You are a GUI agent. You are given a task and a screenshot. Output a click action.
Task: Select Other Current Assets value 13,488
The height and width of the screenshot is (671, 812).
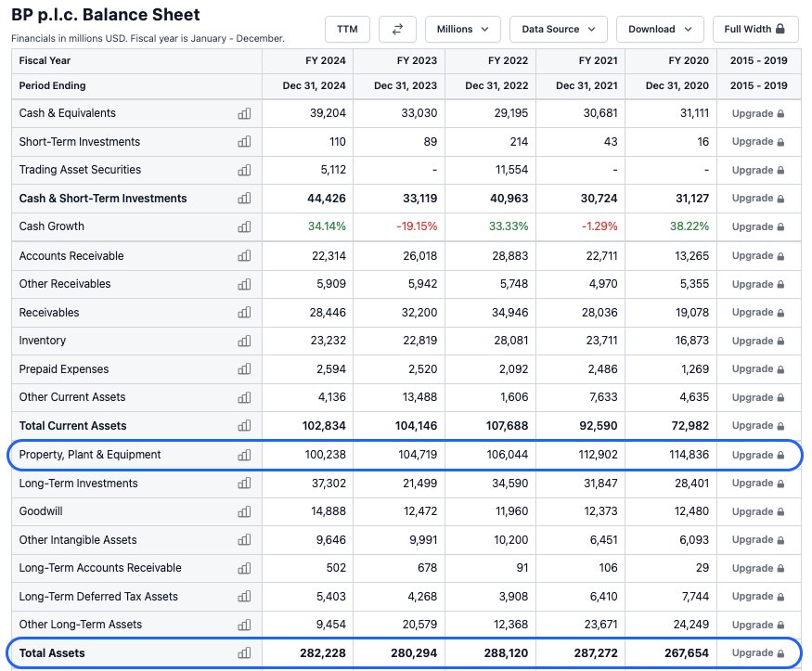[419, 397]
